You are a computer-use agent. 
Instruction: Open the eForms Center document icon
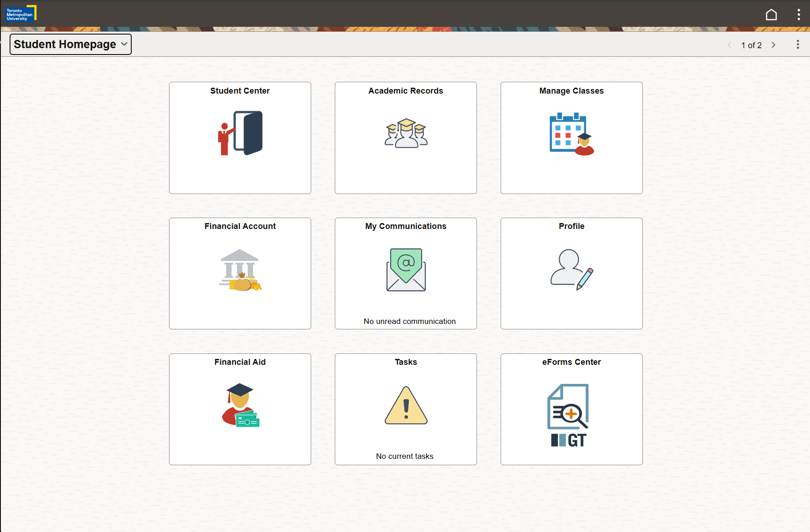coord(568,415)
